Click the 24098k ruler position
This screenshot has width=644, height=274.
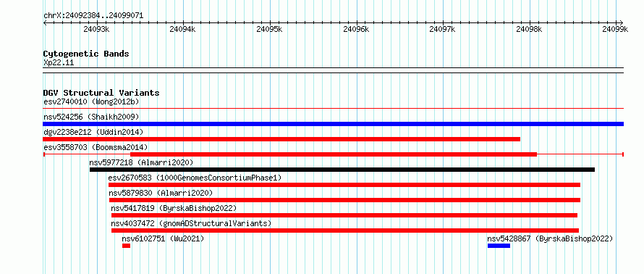click(529, 29)
